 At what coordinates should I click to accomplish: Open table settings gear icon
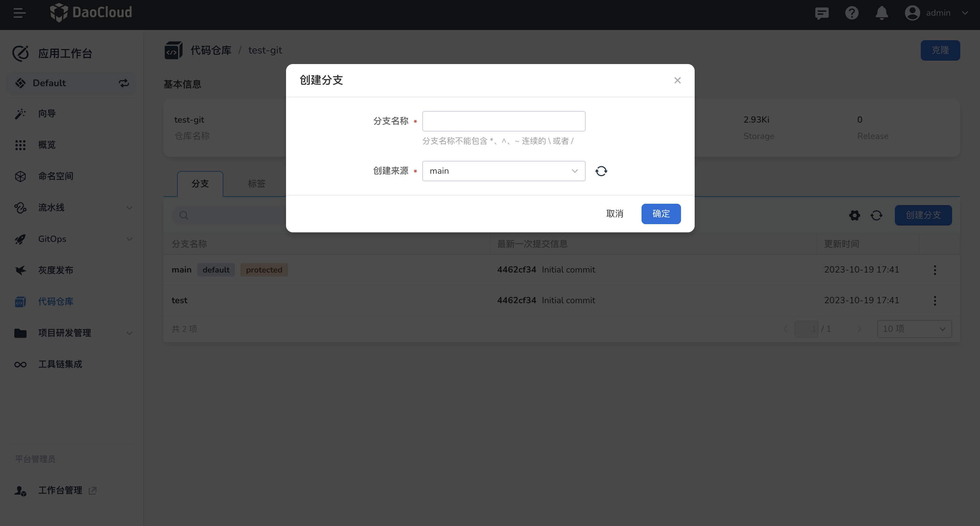[854, 215]
